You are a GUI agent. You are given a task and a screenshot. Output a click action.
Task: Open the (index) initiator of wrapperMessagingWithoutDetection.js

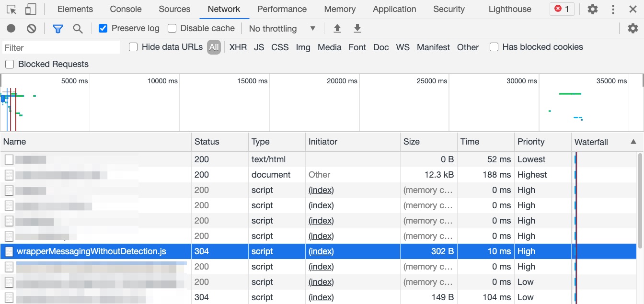pos(321,251)
